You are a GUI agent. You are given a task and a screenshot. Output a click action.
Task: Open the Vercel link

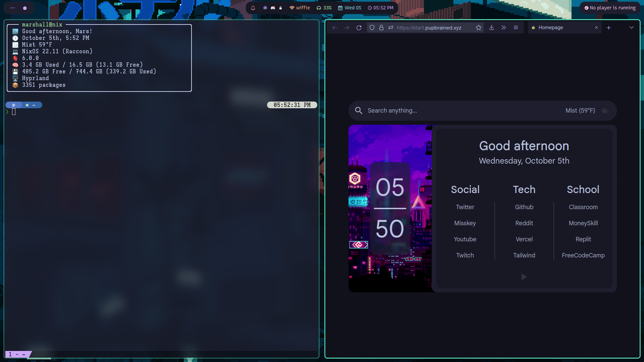[x=524, y=239]
